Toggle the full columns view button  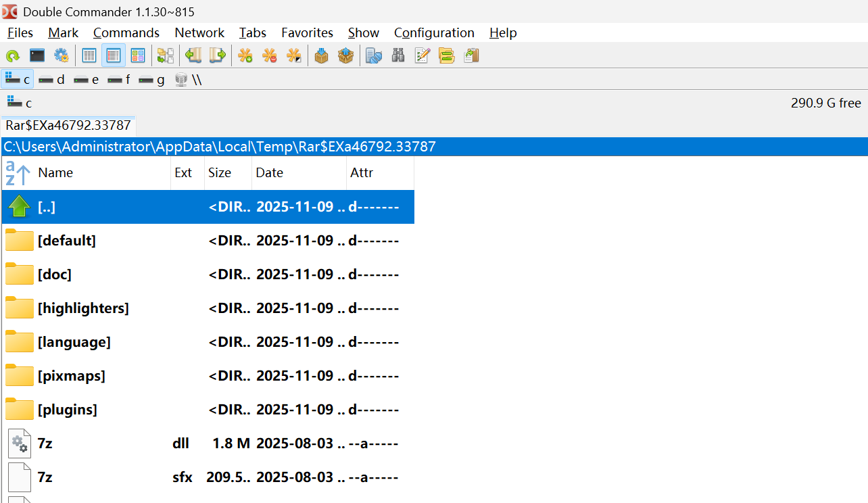point(114,55)
